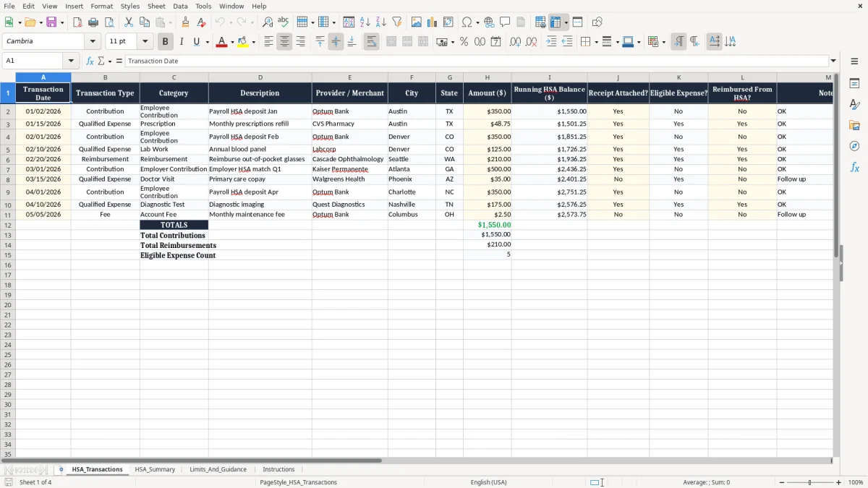The image size is (868, 488).
Task: Toggle Underline formatting
Action: pos(196,42)
